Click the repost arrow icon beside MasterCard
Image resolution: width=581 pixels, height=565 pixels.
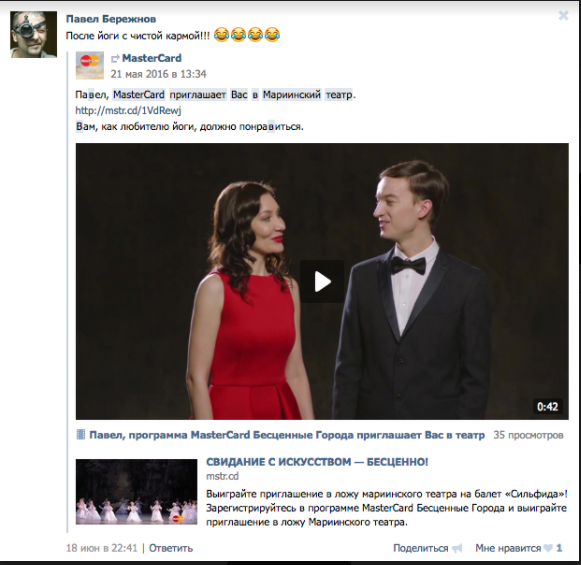pyautogui.click(x=115, y=59)
